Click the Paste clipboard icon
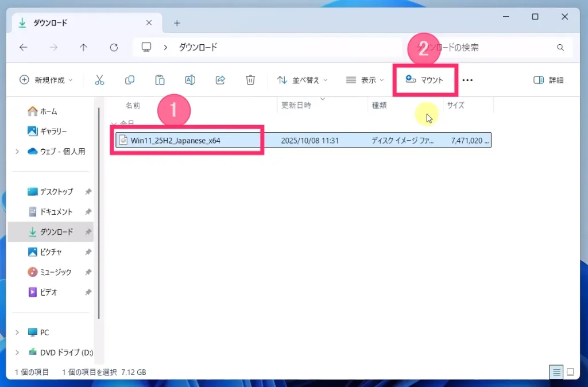The width and height of the screenshot is (588, 387). tap(160, 80)
